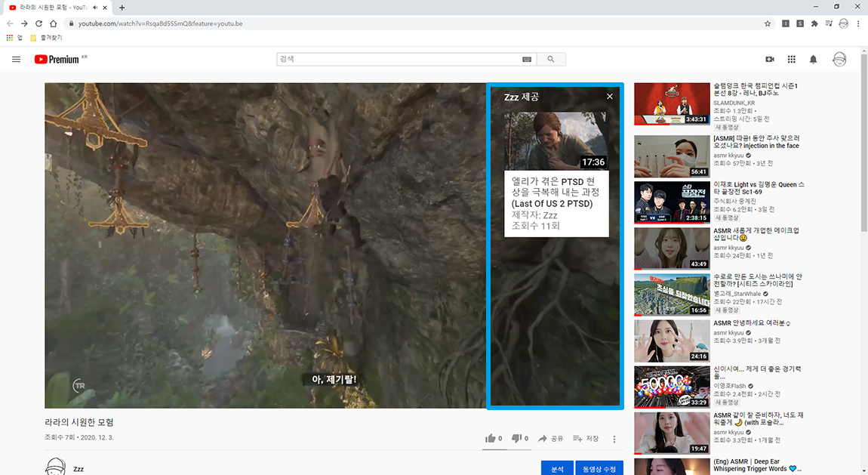
Task: Open the 16:56 city tsunami video thumbnail
Action: [x=672, y=295]
